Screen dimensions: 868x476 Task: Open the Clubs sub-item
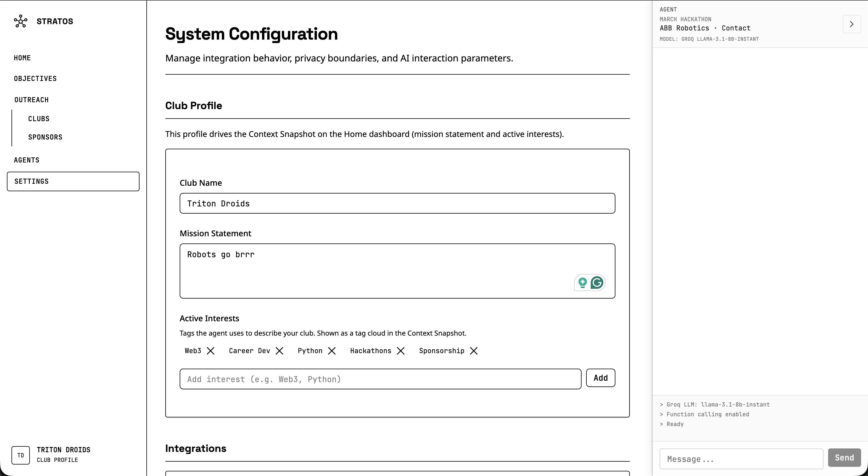tap(39, 119)
